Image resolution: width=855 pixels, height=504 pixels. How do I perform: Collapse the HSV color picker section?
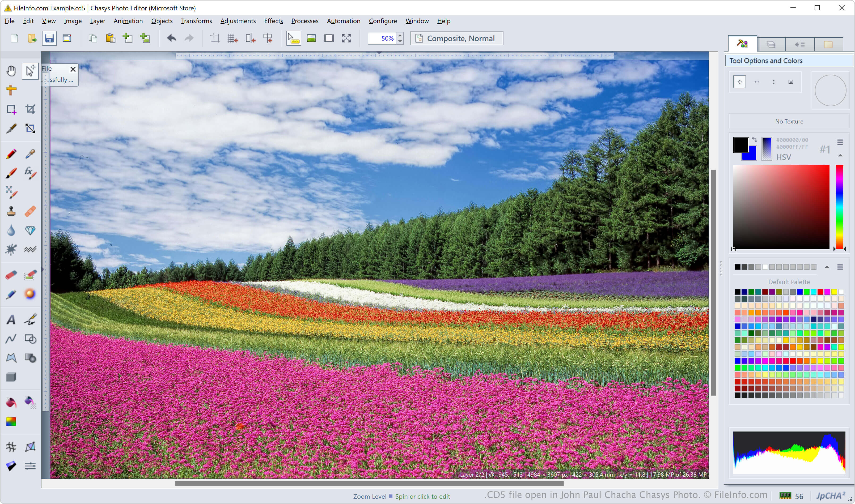click(x=840, y=156)
